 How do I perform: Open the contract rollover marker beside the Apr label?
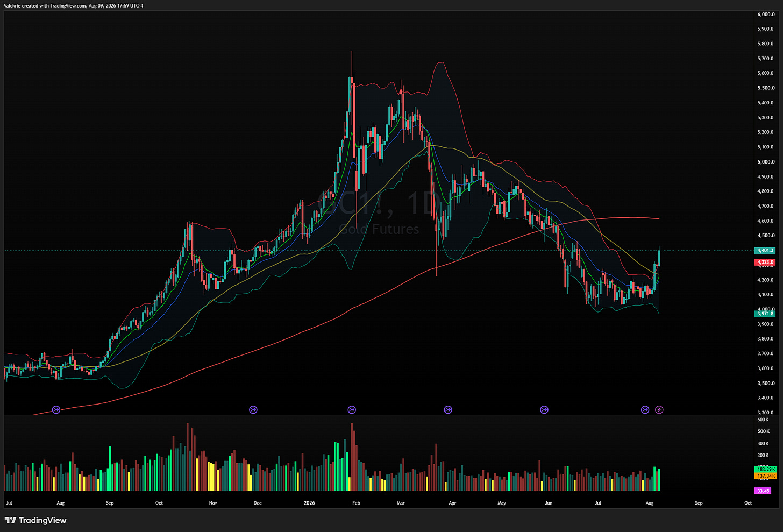point(448,410)
